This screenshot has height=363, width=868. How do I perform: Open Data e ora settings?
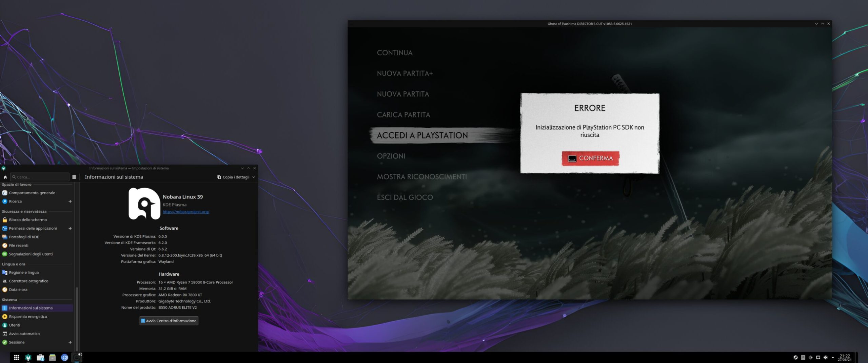37,290
